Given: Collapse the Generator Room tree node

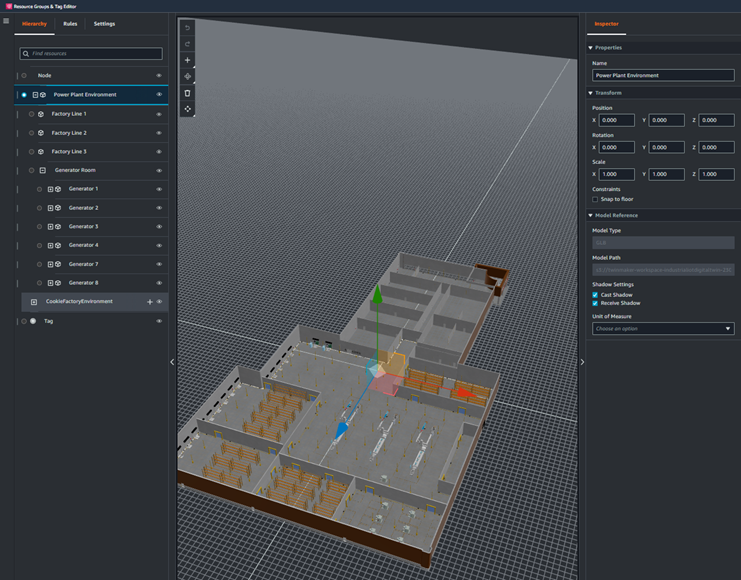Looking at the screenshot, I should click(x=42, y=171).
